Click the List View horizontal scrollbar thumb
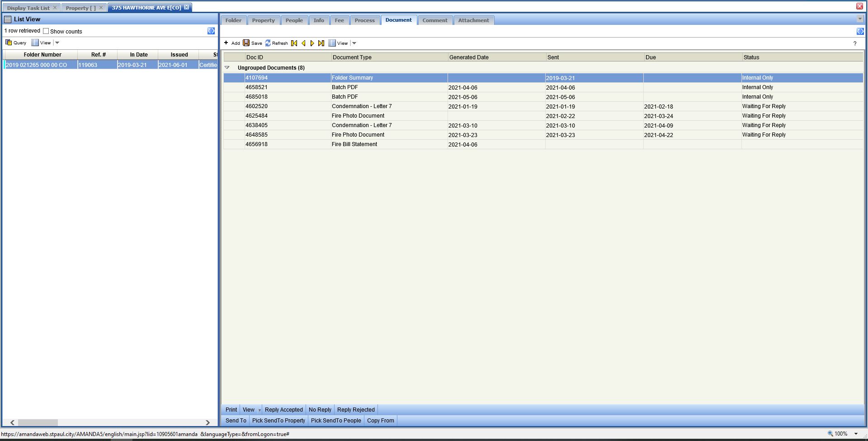 pos(38,422)
